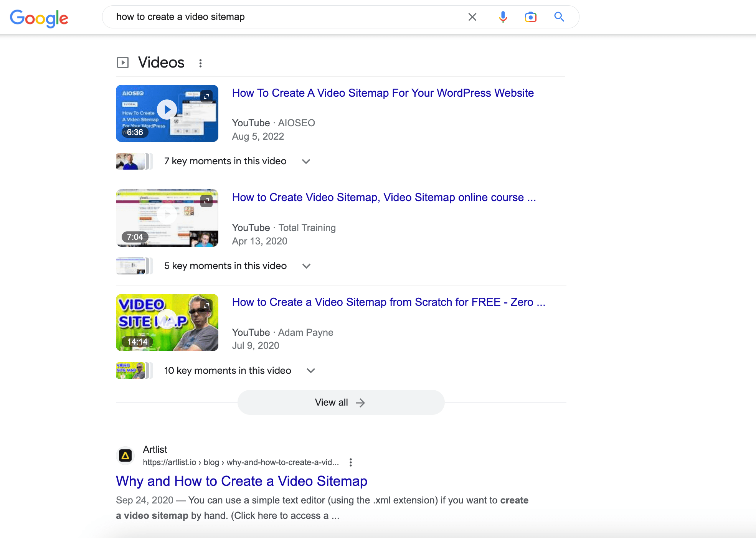Click 'YouTube · AIOSEO' source text
756x538 pixels.
[274, 123]
